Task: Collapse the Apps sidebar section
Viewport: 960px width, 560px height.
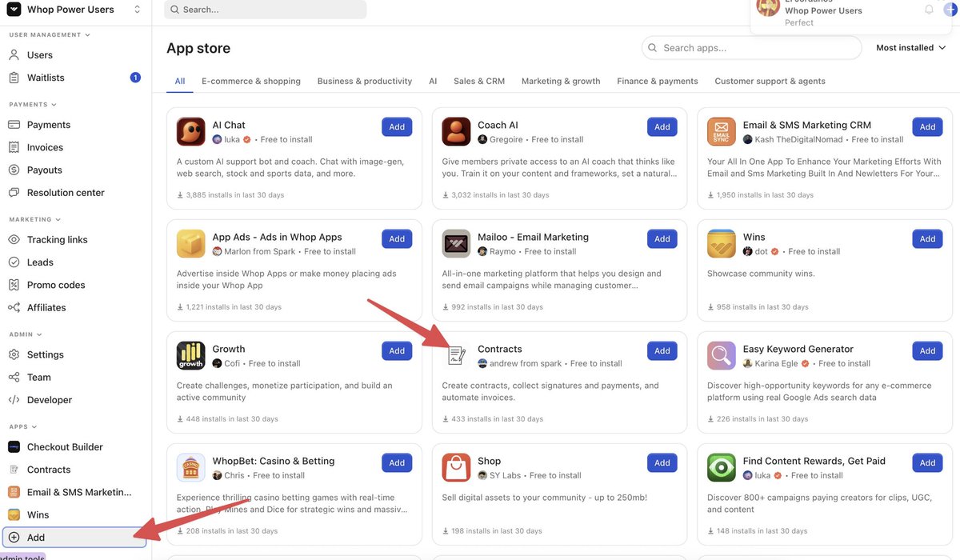Action: (23, 427)
